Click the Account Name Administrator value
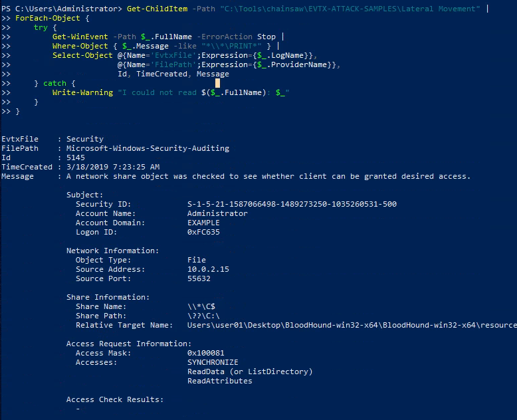This screenshot has height=420, width=517. 217,213
